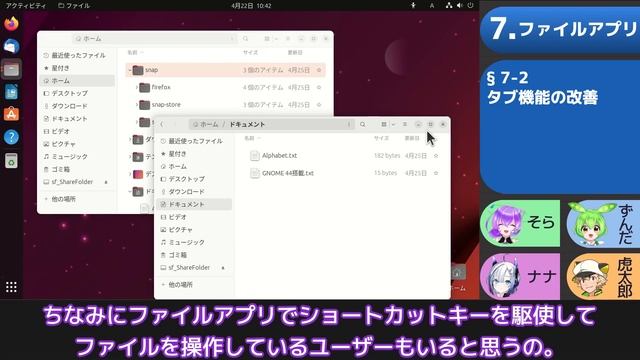640x360 pixels.
Task: Open the Trash from the dock
Action: (11, 161)
